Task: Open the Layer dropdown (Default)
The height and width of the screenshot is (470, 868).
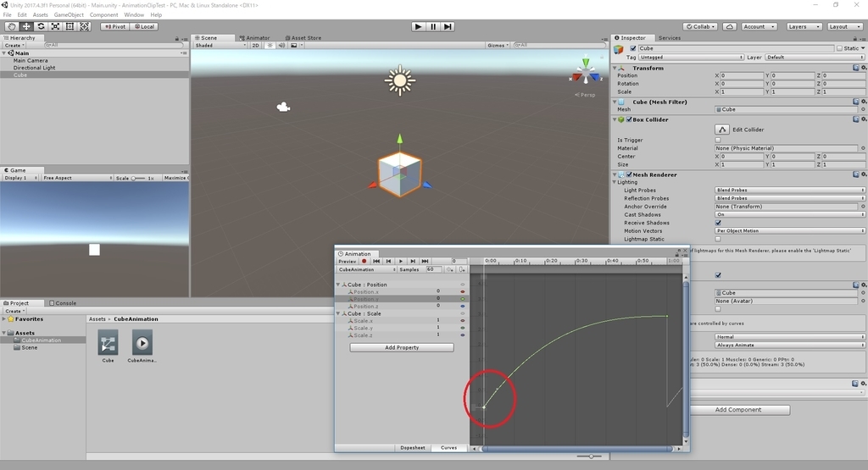Action: [x=815, y=57]
